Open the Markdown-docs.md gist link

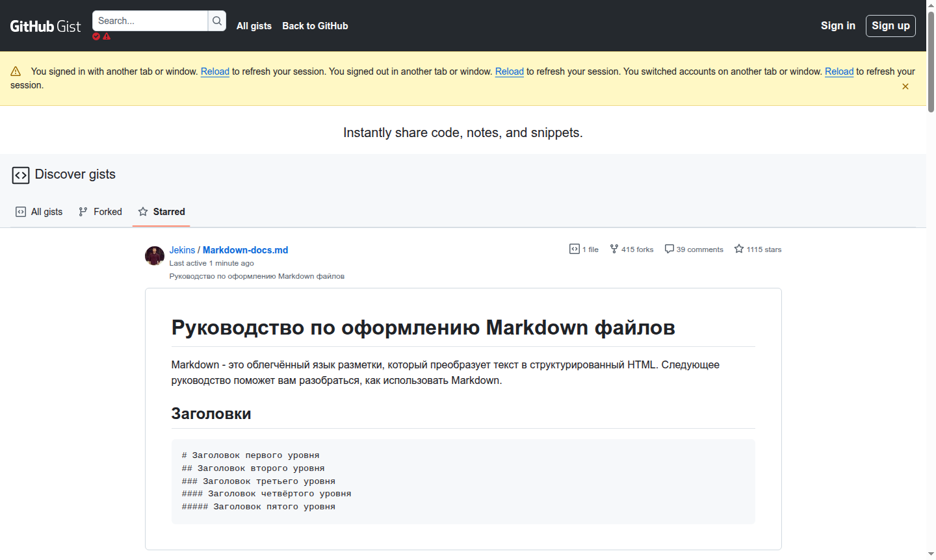[x=245, y=249]
